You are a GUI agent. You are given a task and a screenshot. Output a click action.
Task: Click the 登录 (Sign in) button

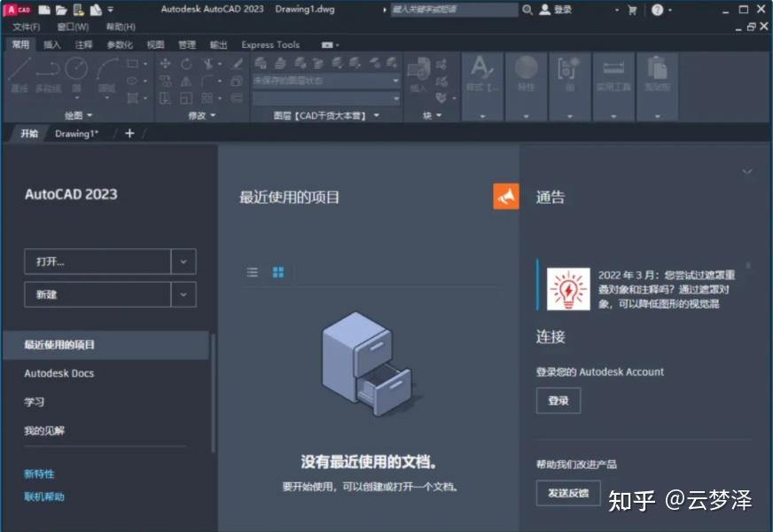pos(558,401)
